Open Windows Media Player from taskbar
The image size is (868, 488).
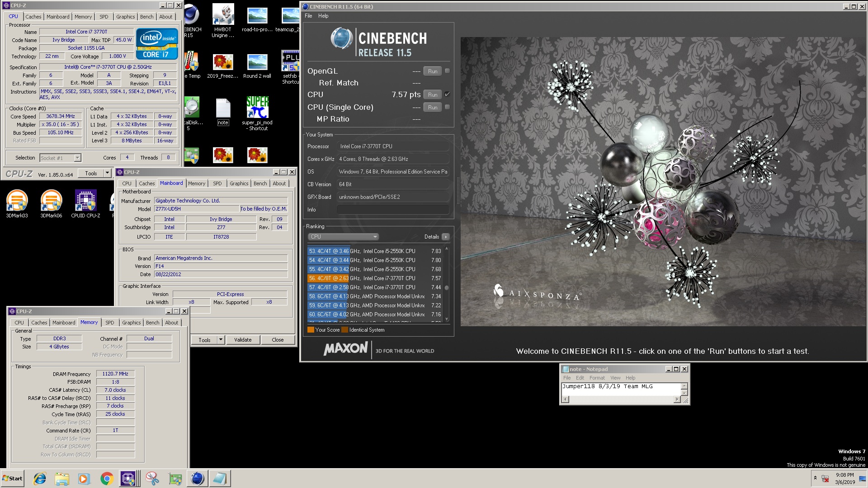click(84, 479)
